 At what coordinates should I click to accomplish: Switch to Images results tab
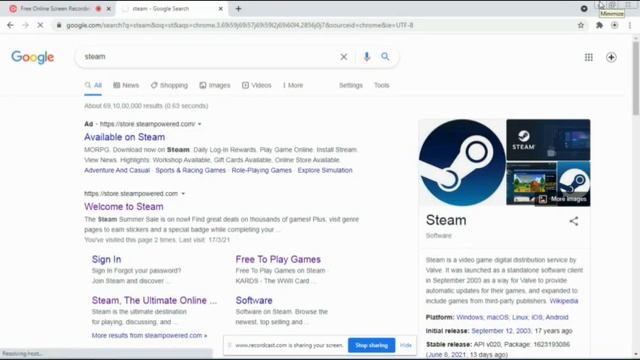coord(215,85)
